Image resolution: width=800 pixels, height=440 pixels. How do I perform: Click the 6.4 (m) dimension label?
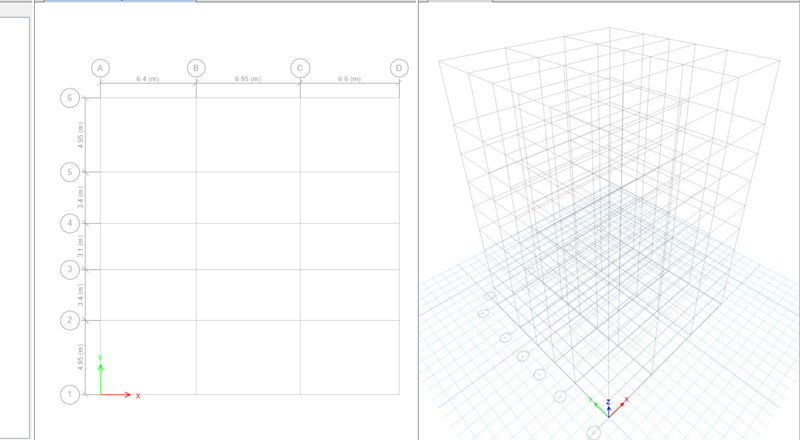[147, 79]
